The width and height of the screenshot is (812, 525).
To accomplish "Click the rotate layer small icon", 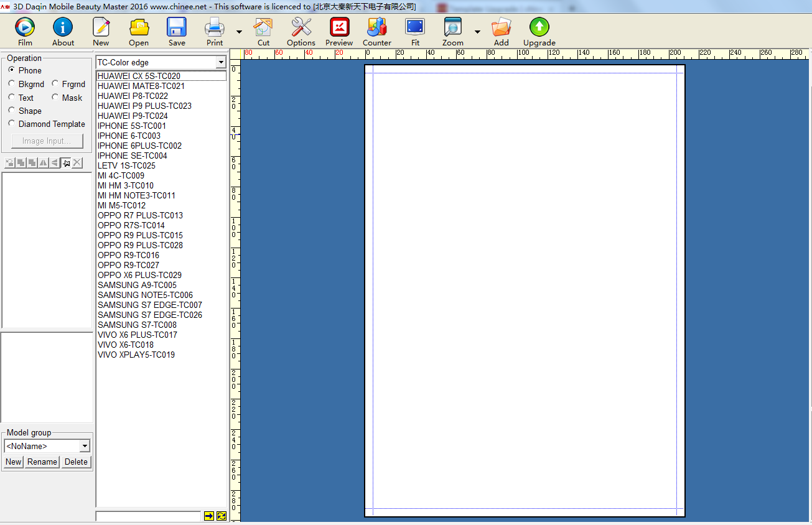I will 10,163.
